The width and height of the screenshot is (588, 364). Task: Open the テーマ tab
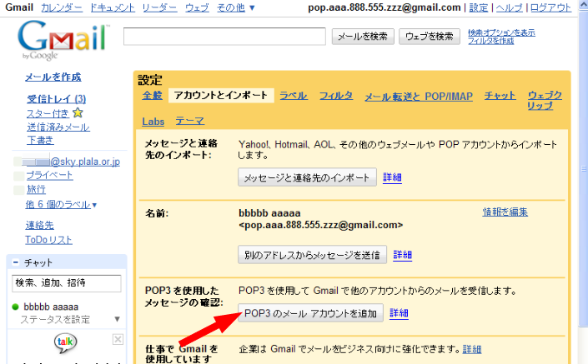pos(190,121)
